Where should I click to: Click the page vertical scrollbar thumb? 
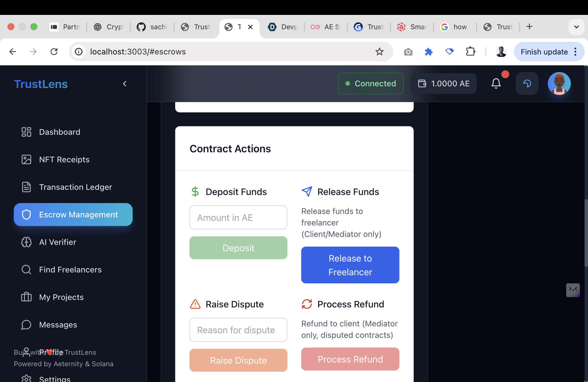click(x=586, y=232)
